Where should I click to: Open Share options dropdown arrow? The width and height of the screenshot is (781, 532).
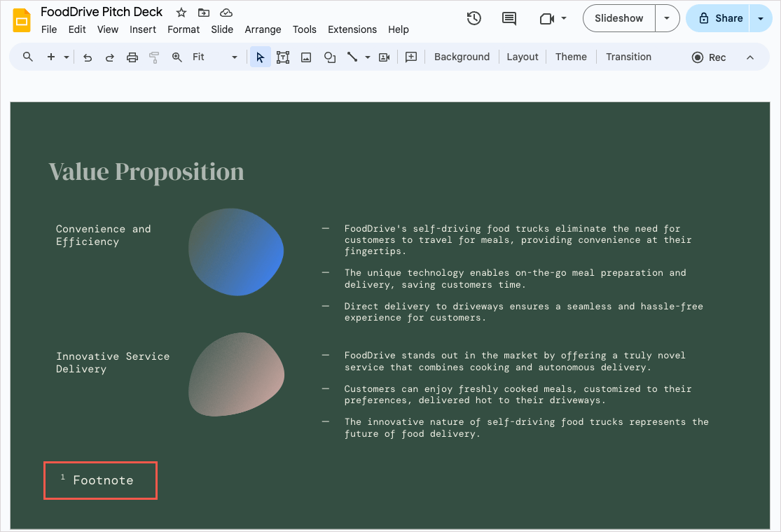pos(761,18)
